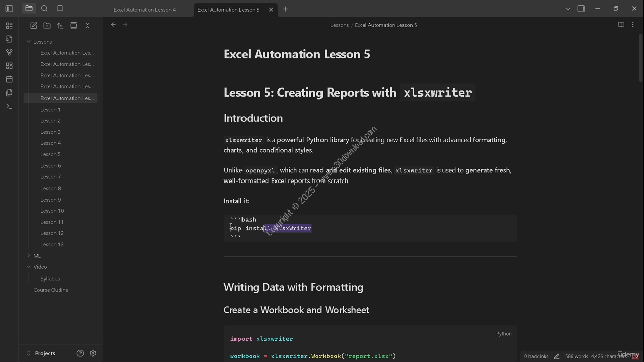
Task: Toggle the right sidebar visibility
Action: pyautogui.click(x=581, y=9)
